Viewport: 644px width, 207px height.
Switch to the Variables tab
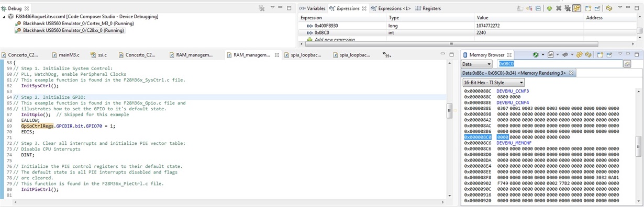pos(313,8)
